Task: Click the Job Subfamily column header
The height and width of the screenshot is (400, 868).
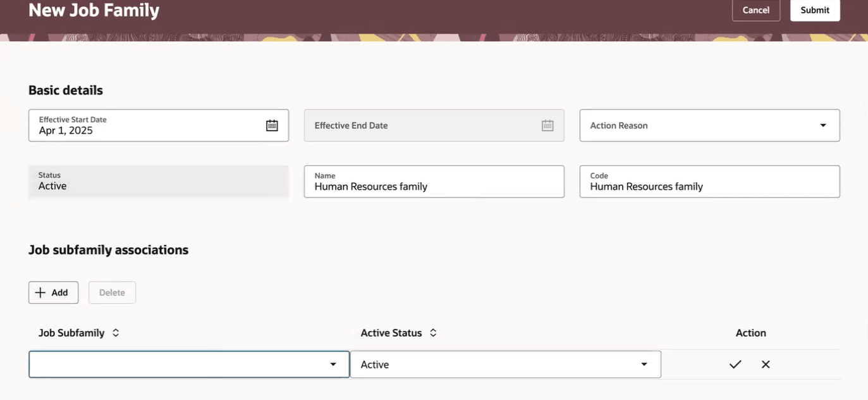Action: click(x=71, y=333)
